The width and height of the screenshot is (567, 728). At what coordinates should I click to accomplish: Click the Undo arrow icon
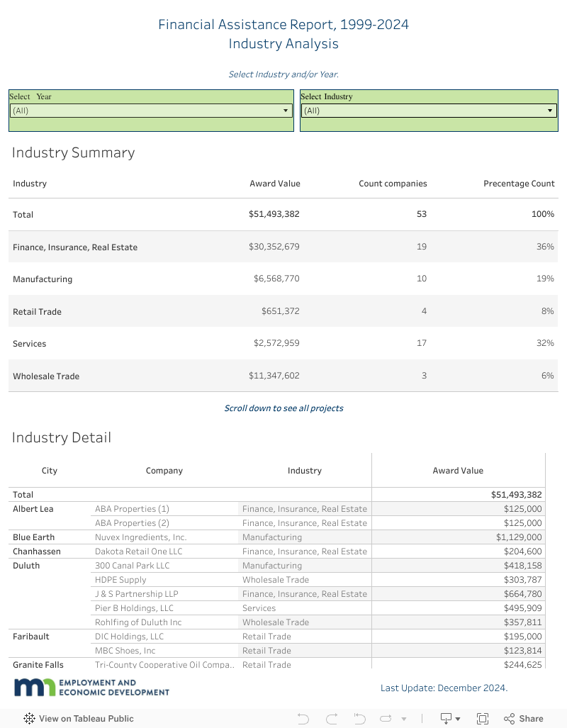303,718
